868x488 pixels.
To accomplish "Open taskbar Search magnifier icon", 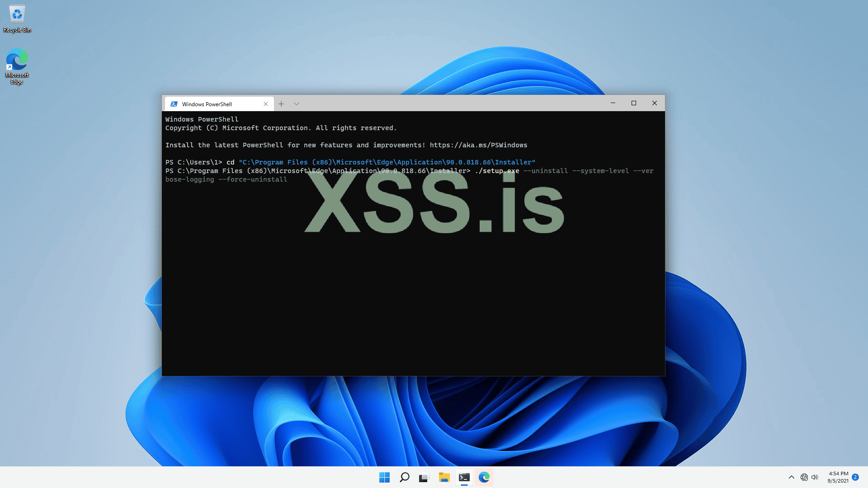I will (405, 477).
